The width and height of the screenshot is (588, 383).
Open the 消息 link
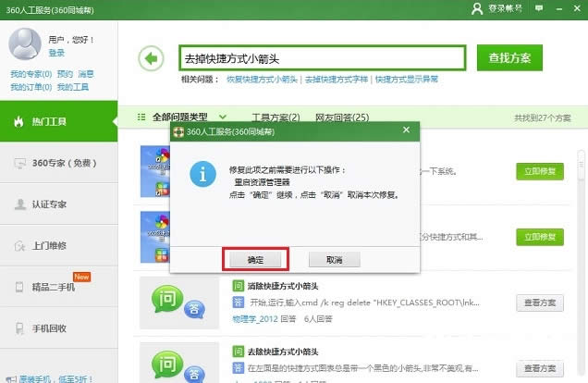(x=86, y=74)
